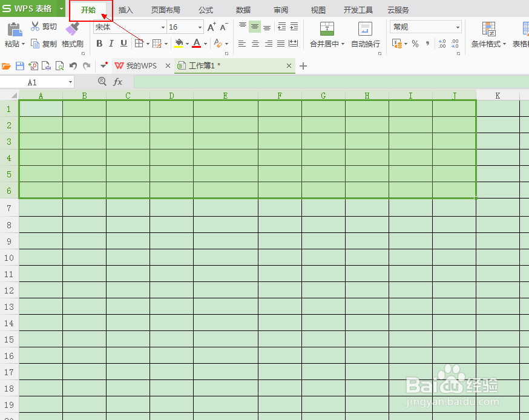Apply percent style
The width and height of the screenshot is (529, 420).
(x=415, y=44)
